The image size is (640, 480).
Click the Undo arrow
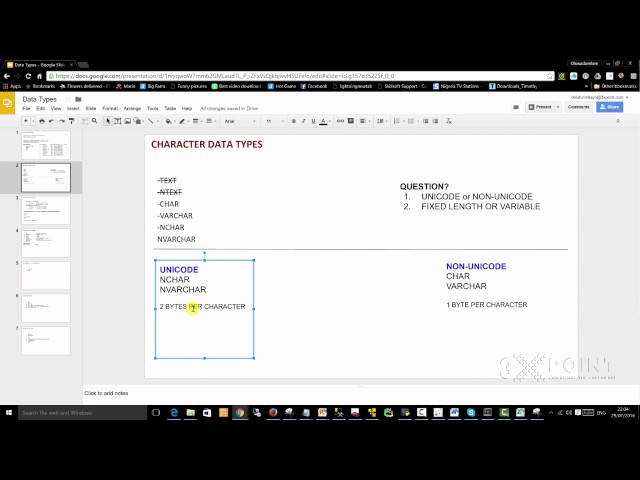coord(52,121)
